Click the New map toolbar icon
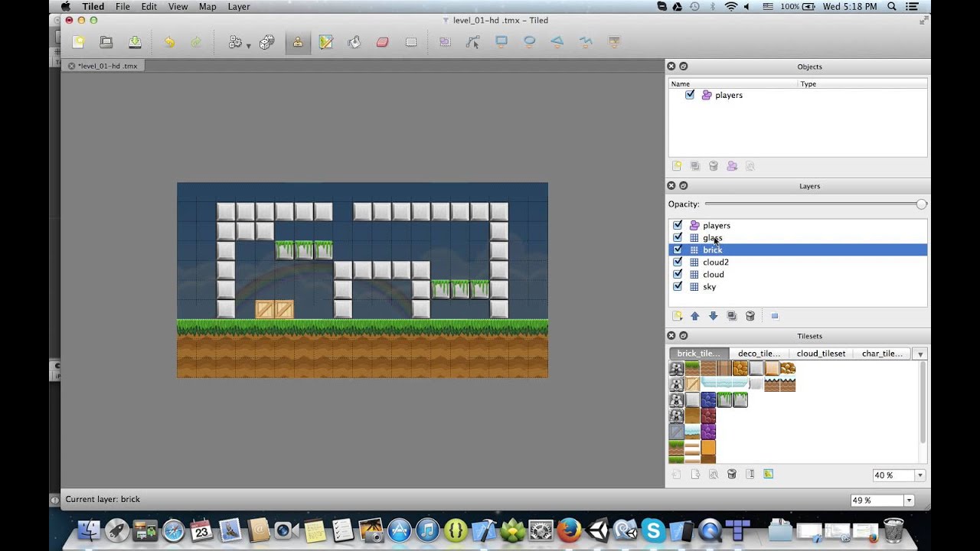The width and height of the screenshot is (980, 551). point(78,42)
